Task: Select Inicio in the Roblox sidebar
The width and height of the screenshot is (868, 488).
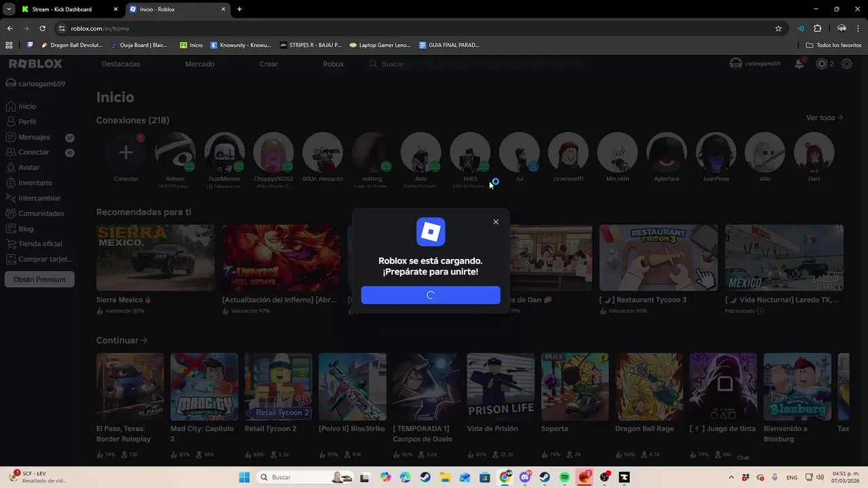Action: (x=27, y=106)
